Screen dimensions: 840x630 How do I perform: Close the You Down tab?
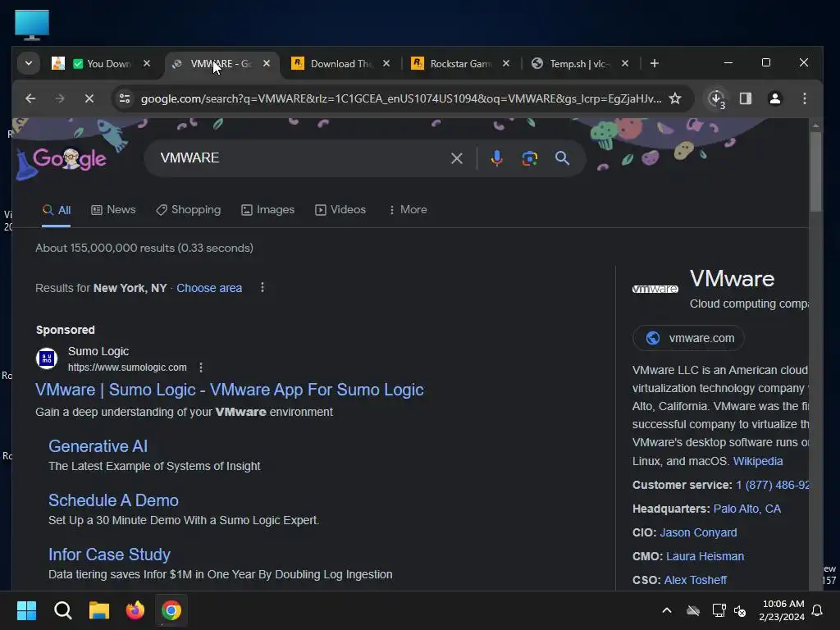[147, 64]
